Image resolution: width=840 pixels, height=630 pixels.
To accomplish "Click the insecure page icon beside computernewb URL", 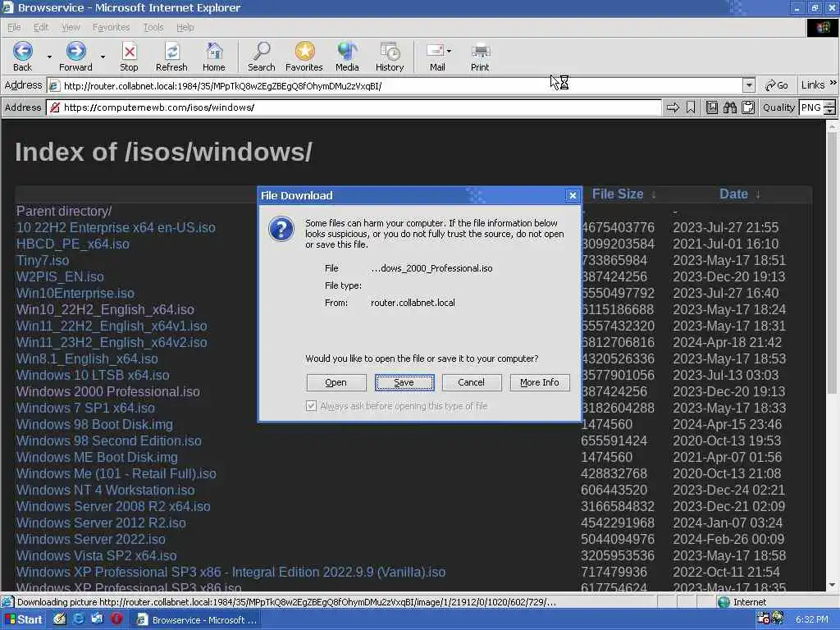I will (55, 107).
